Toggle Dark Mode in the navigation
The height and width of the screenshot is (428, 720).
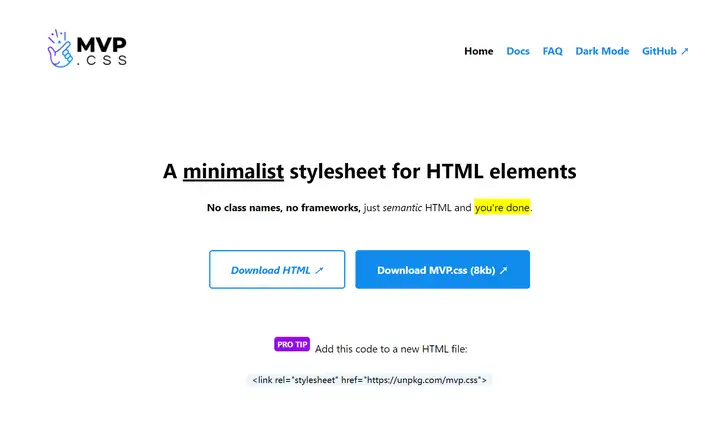[x=602, y=51]
